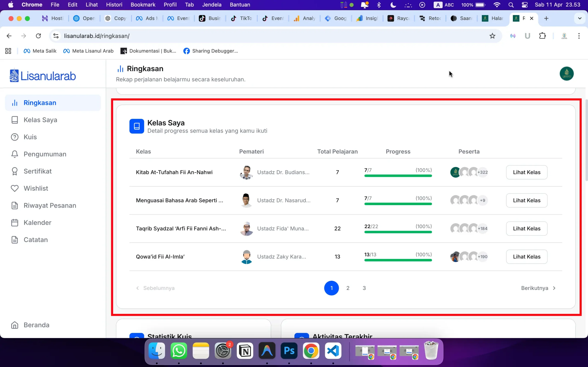Go to Beranda home icon
The image size is (588, 367).
14,325
